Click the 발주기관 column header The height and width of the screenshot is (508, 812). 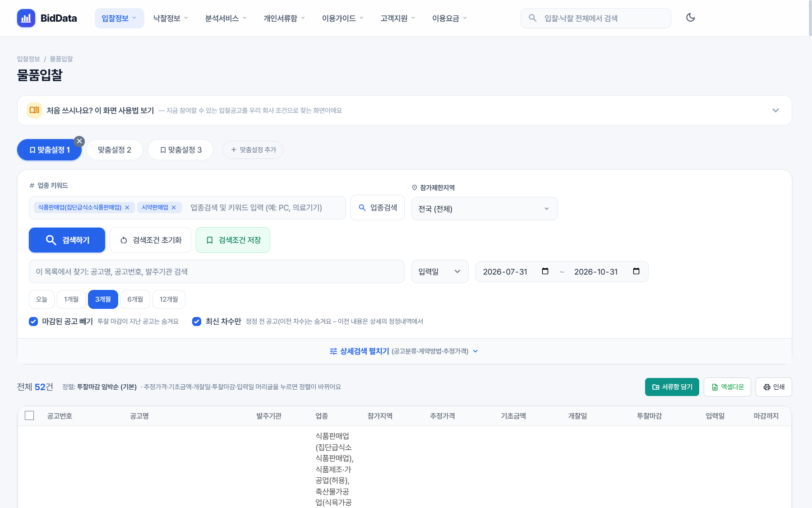click(x=269, y=416)
